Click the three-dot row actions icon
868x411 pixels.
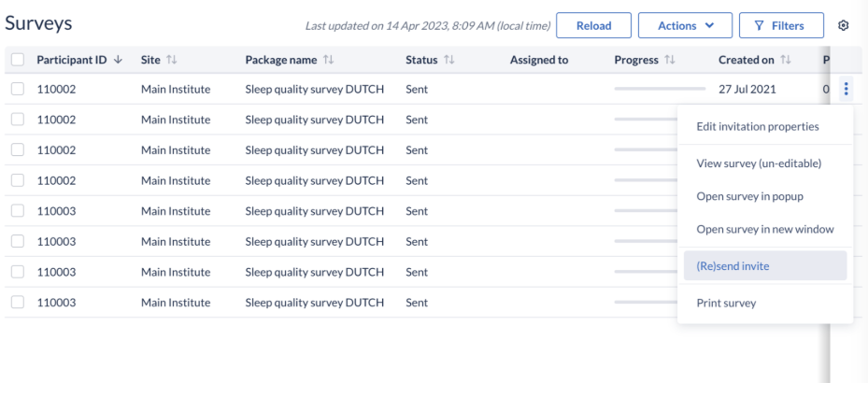pos(846,89)
